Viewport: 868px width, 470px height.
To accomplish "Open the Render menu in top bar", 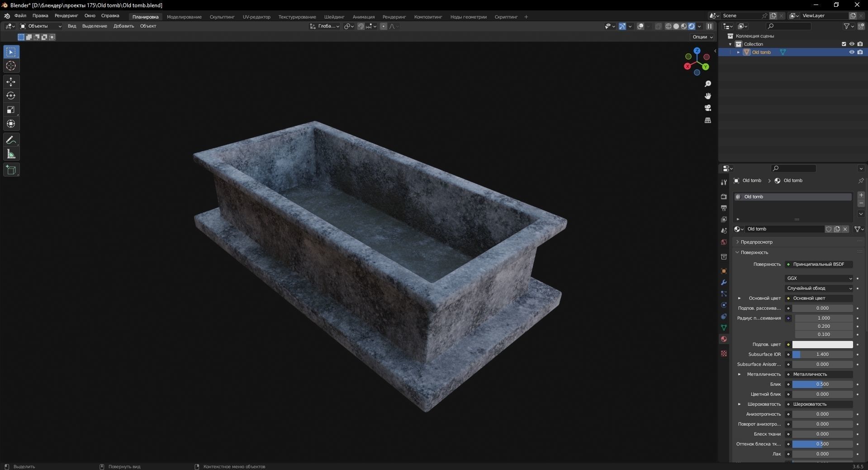I will pos(66,16).
